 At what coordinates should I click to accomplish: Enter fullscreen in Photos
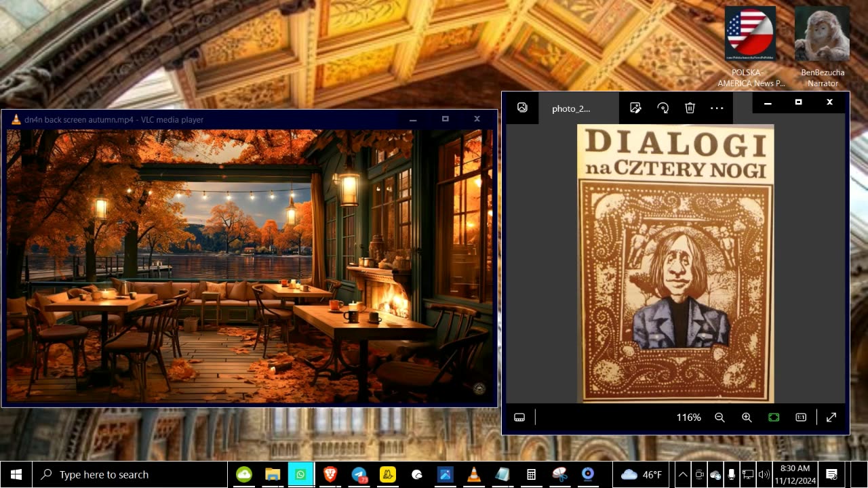tap(831, 418)
